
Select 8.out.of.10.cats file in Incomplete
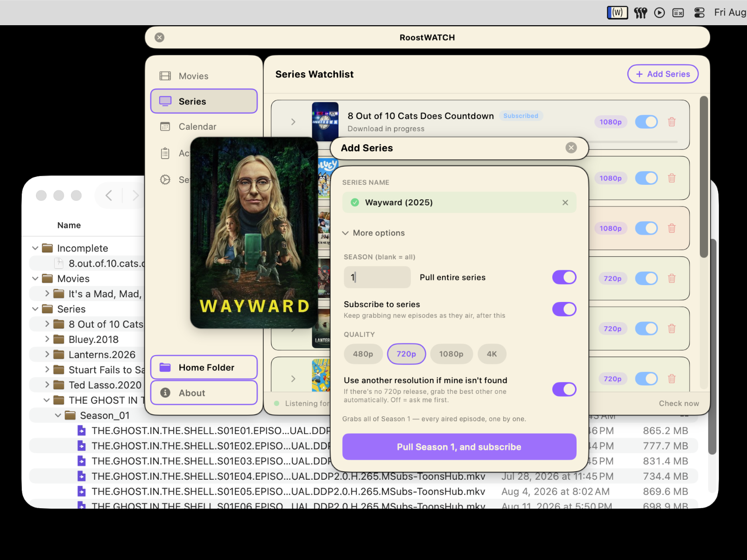pyautogui.click(x=107, y=264)
